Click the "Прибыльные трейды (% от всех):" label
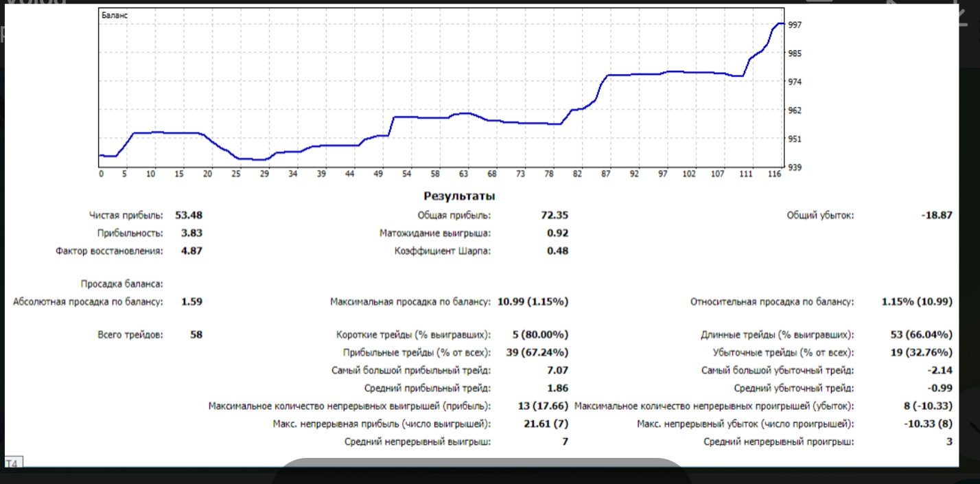The height and width of the screenshot is (484, 980). click(x=417, y=353)
